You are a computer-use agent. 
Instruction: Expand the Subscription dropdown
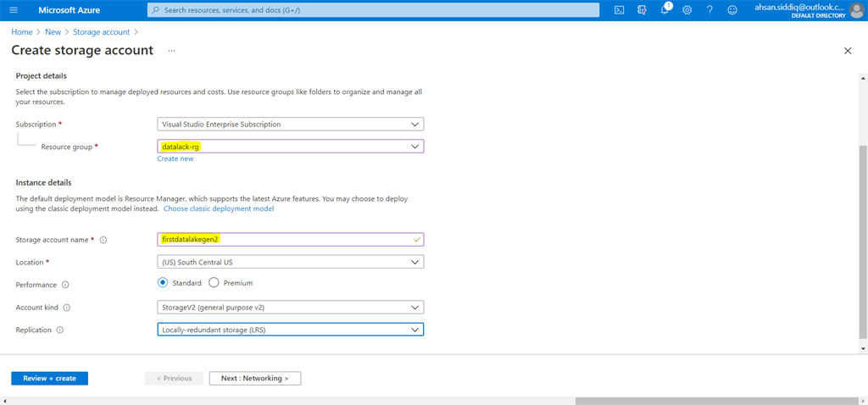[291, 124]
